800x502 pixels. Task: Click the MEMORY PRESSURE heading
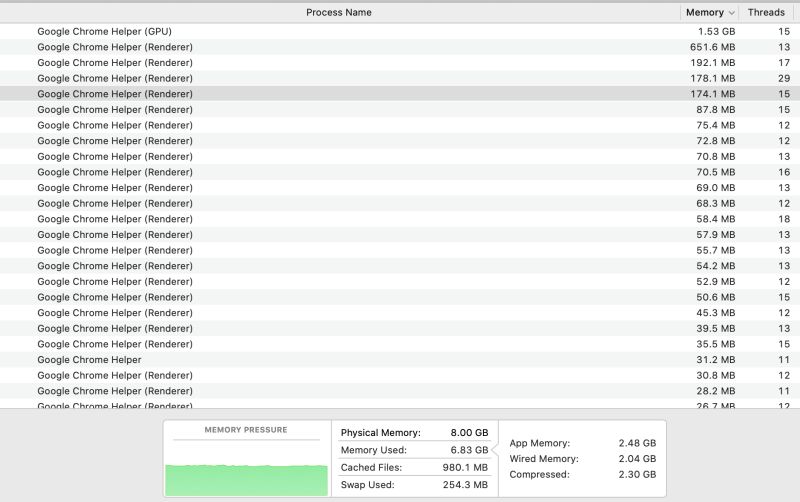click(246, 430)
